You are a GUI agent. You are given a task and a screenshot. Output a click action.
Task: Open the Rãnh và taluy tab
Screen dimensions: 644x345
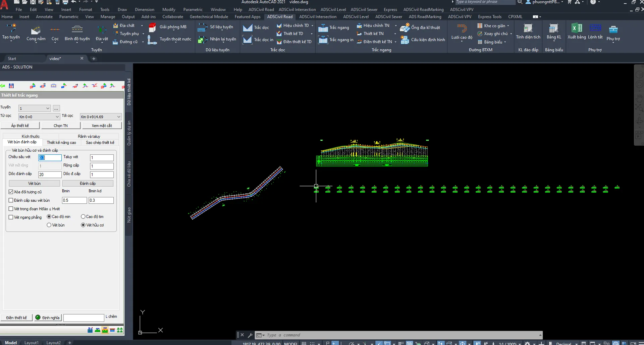point(89,137)
